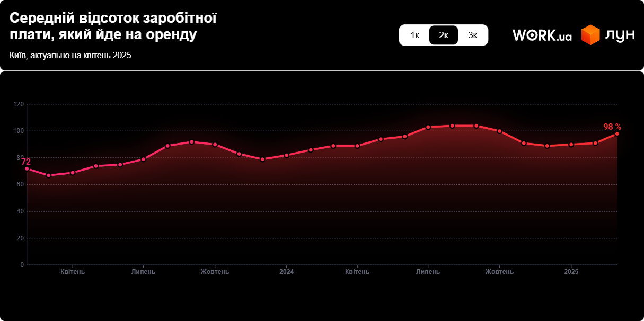Click the data point above the second Жовтень label
The image size is (644, 321).
499,131
